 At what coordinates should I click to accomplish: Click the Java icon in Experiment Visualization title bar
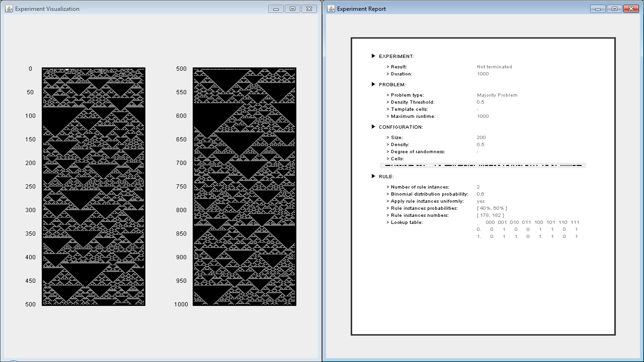pos(9,9)
